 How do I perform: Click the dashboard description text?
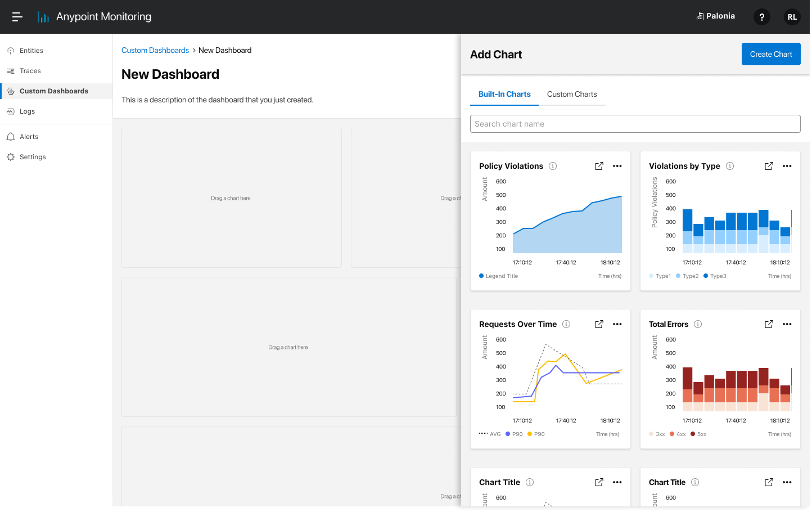pyautogui.click(x=217, y=100)
